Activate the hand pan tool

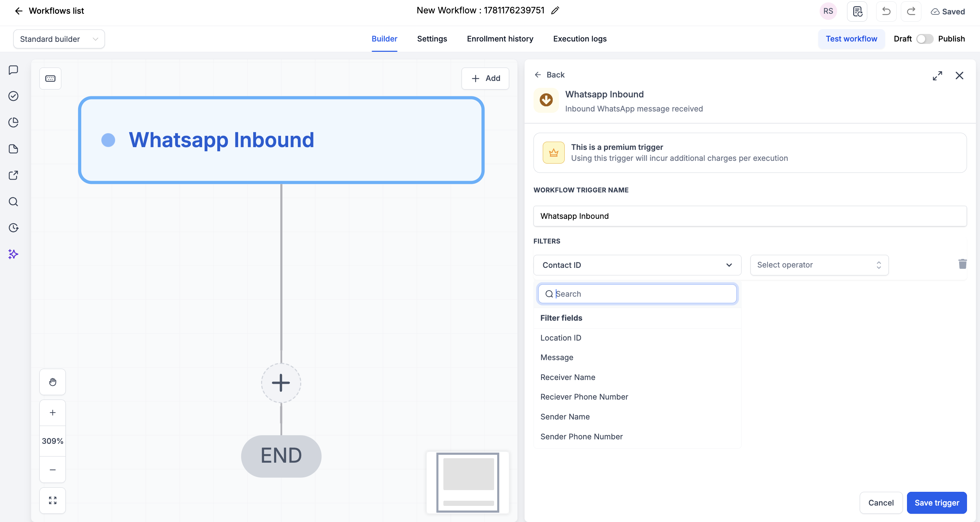tap(52, 382)
